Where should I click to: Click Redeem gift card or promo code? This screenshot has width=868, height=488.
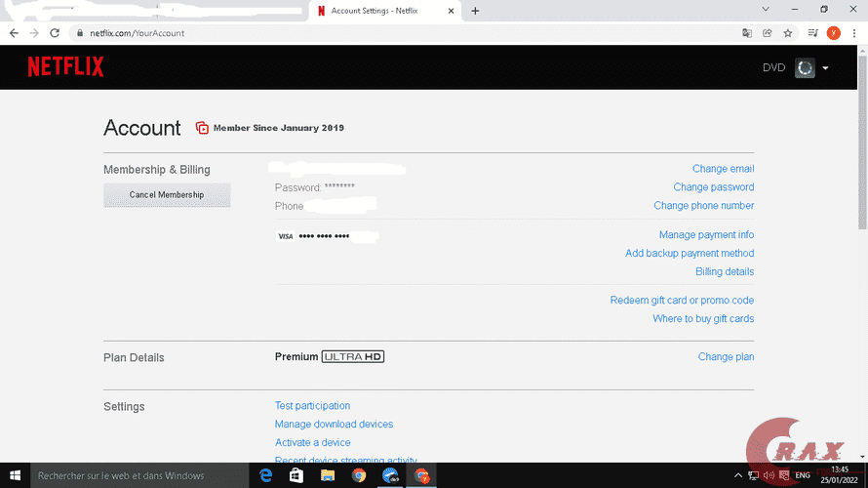pos(682,301)
